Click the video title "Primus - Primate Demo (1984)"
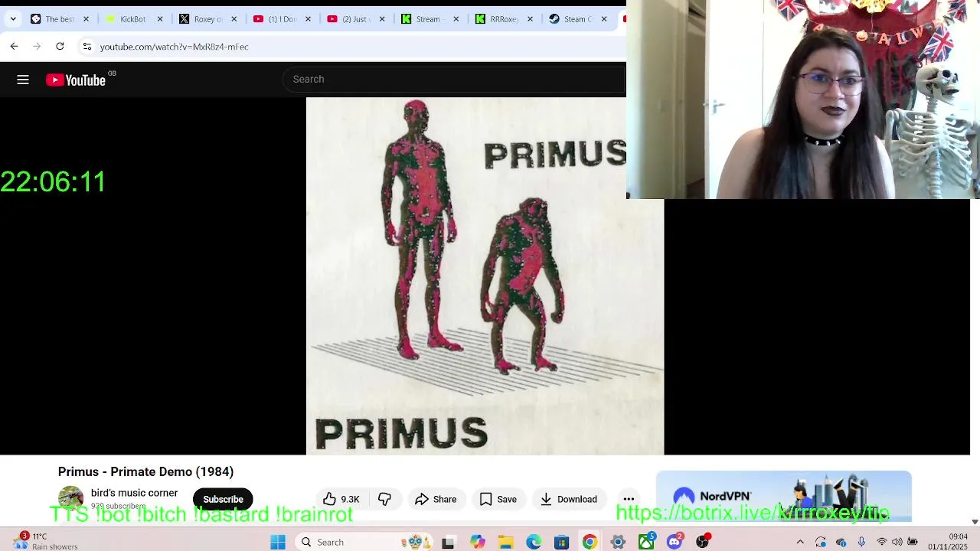The image size is (980, 551). point(145,472)
